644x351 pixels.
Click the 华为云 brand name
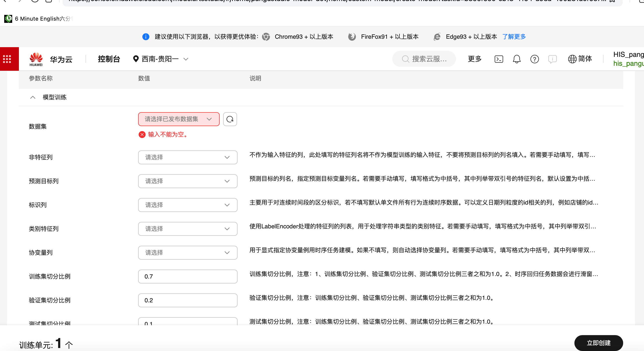point(61,60)
